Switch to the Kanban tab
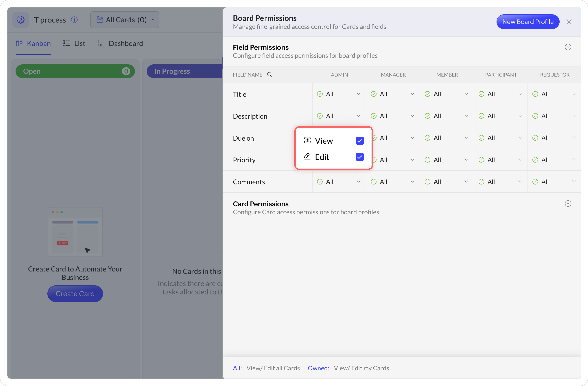This screenshot has height=386, width=588. (39, 43)
